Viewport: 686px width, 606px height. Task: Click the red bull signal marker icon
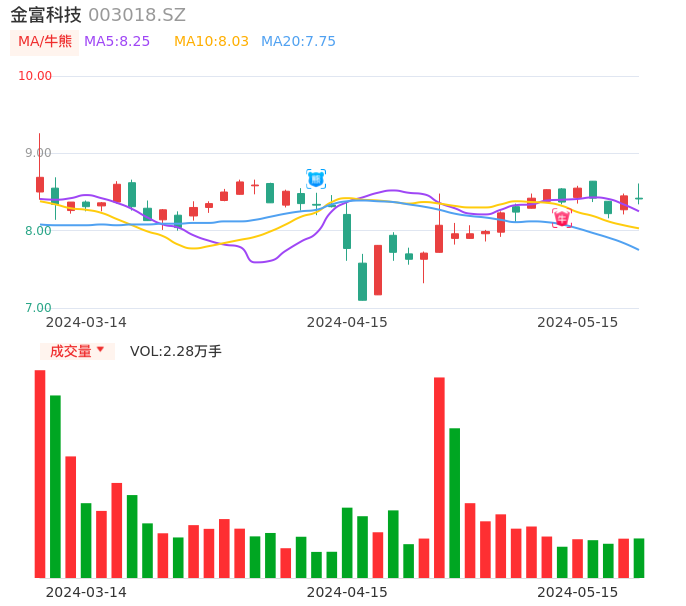562,218
